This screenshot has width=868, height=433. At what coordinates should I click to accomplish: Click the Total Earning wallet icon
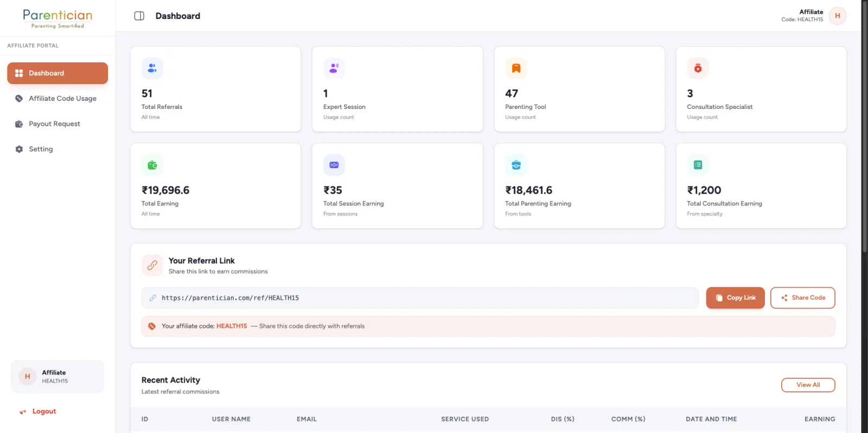pos(152,165)
